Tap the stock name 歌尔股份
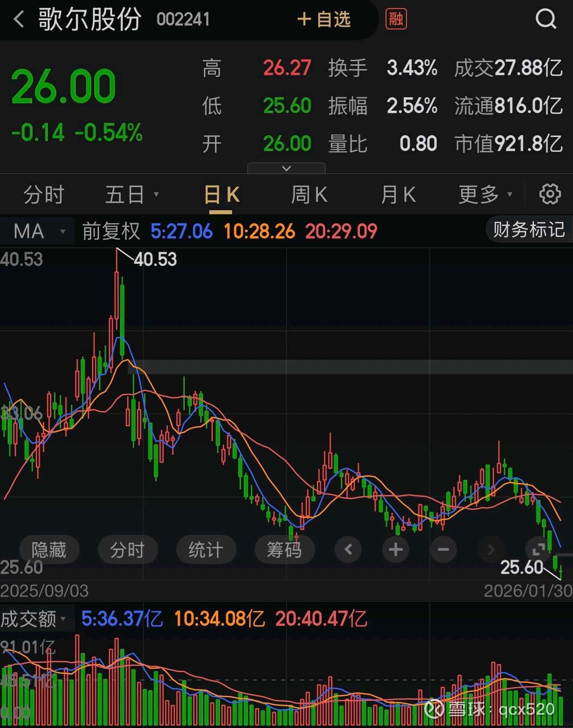The width and height of the screenshot is (573, 728). [x=90, y=20]
